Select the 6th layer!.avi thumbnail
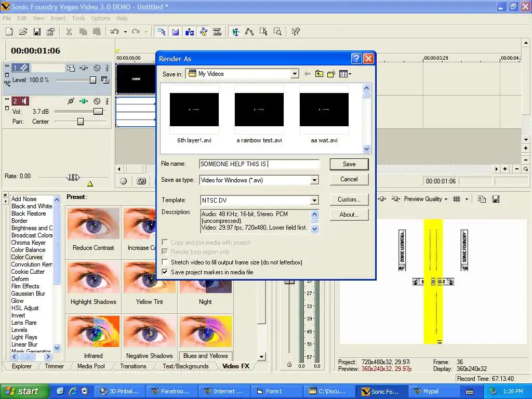This screenshot has width=532, height=399. [x=194, y=110]
